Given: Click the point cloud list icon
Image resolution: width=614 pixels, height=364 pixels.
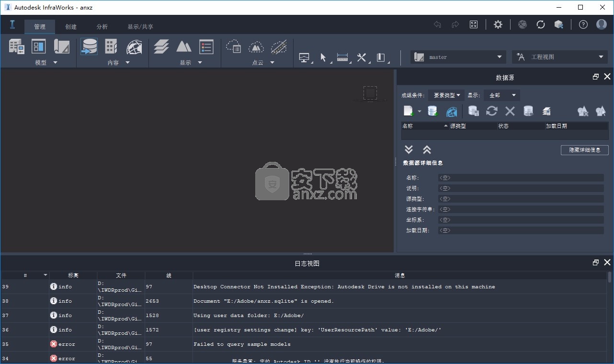Looking at the screenshot, I should click(233, 46).
